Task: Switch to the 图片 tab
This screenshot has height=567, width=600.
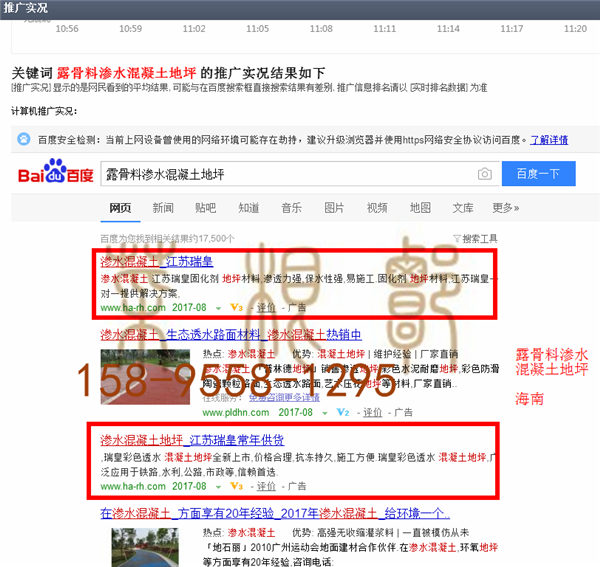Action: pyautogui.click(x=334, y=208)
